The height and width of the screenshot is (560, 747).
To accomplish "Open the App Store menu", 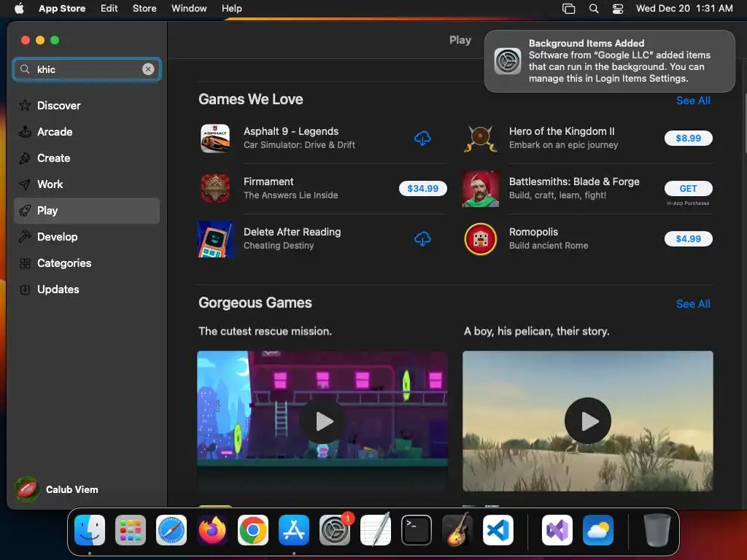I will (x=62, y=8).
